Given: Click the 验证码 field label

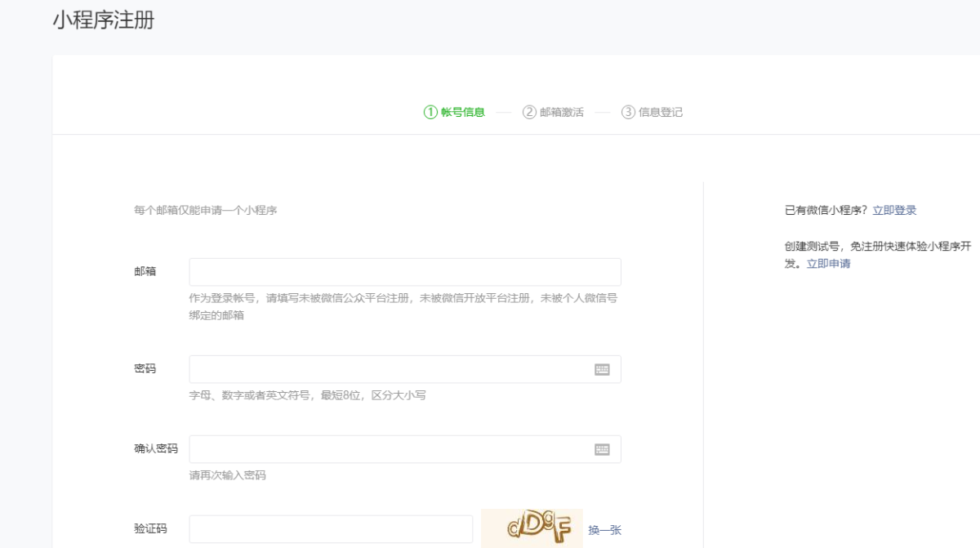Looking at the screenshot, I should coord(150,528).
